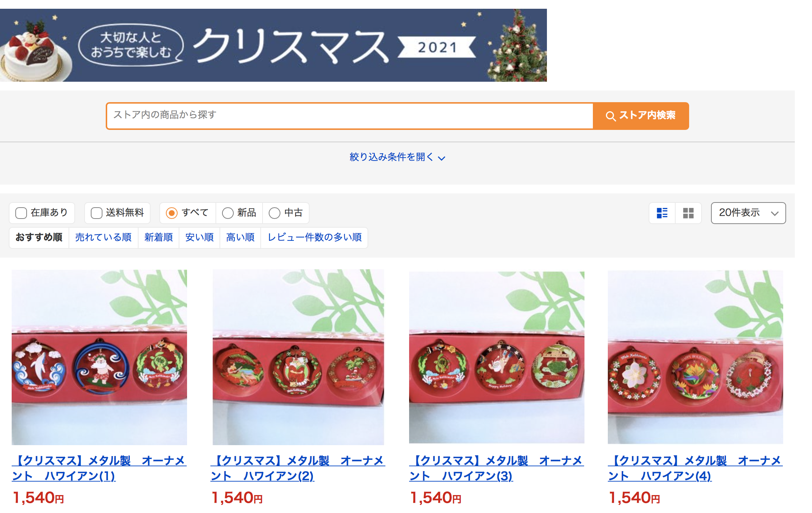Open the クリスマス 2021 banner
Image resolution: width=812 pixels, height=513 pixels.
(273, 45)
